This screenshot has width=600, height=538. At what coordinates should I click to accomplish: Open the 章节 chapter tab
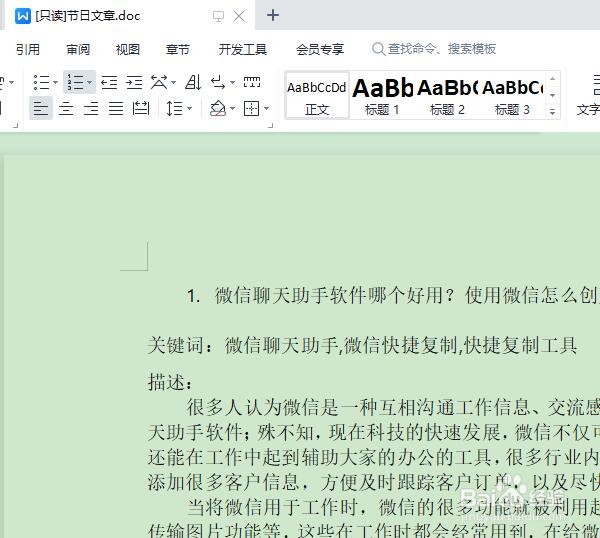pyautogui.click(x=178, y=49)
